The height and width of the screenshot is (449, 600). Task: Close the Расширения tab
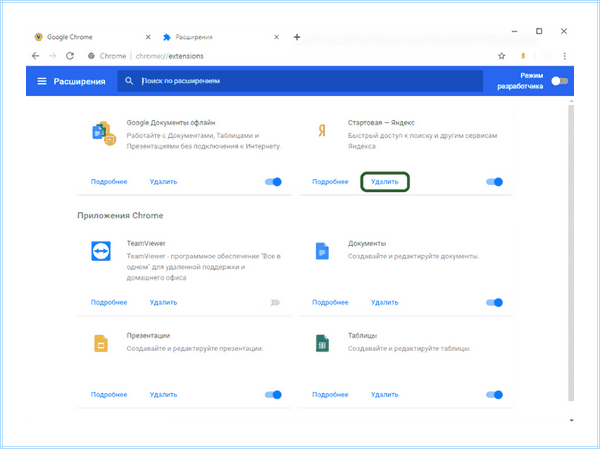click(276, 37)
